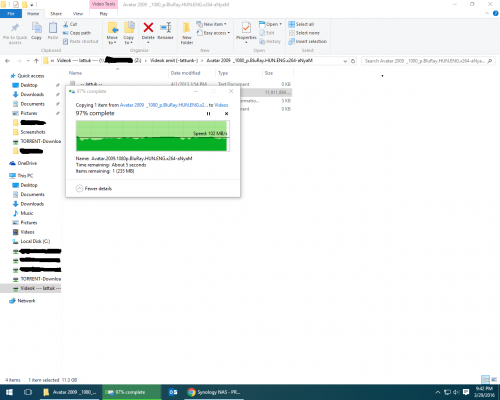The height and width of the screenshot is (400, 500).
Task: Switch to the Share ribbon tab
Action: [56, 14]
